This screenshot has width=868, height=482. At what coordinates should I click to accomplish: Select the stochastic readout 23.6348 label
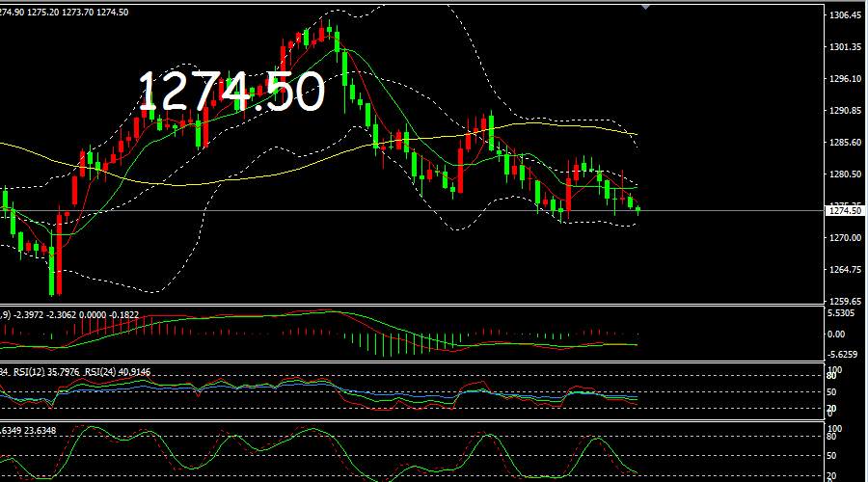[40, 431]
